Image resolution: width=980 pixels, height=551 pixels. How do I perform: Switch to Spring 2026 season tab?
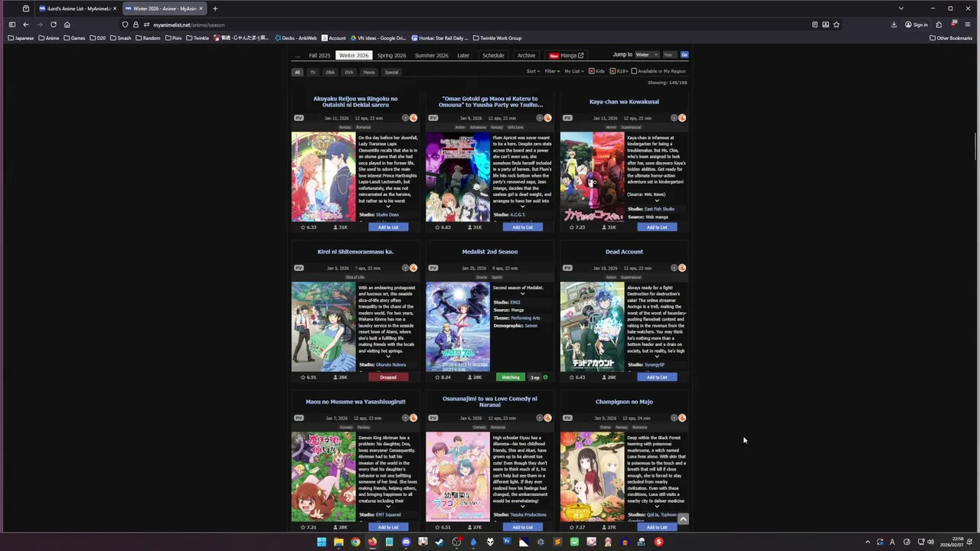click(x=391, y=55)
